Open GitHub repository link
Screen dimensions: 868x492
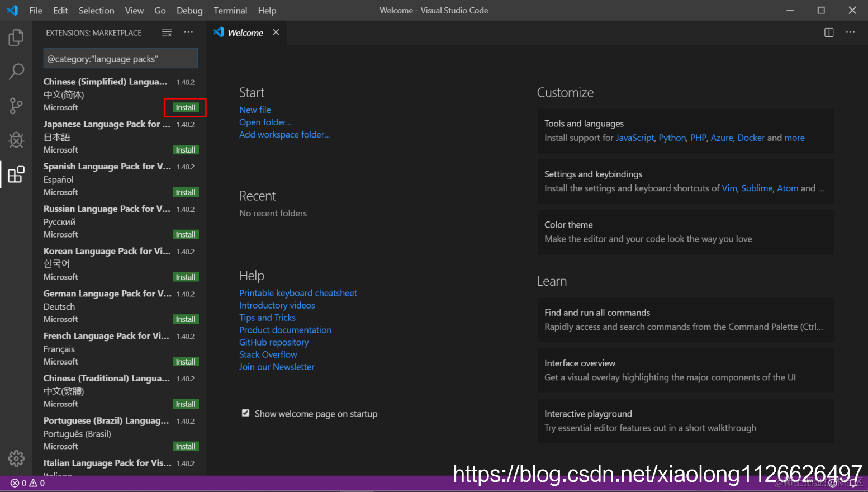274,342
